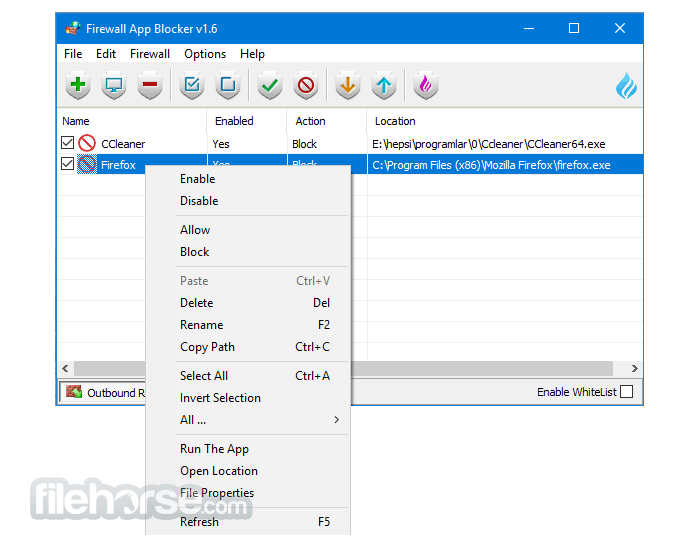Switch to the Outbound Rules tab
700x550 pixels.
103,392
